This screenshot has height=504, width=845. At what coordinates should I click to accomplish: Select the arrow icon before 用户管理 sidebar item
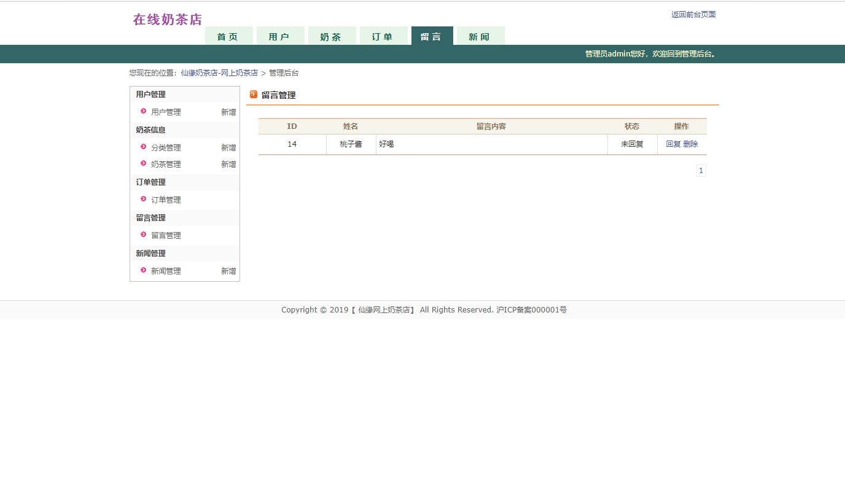tap(143, 112)
